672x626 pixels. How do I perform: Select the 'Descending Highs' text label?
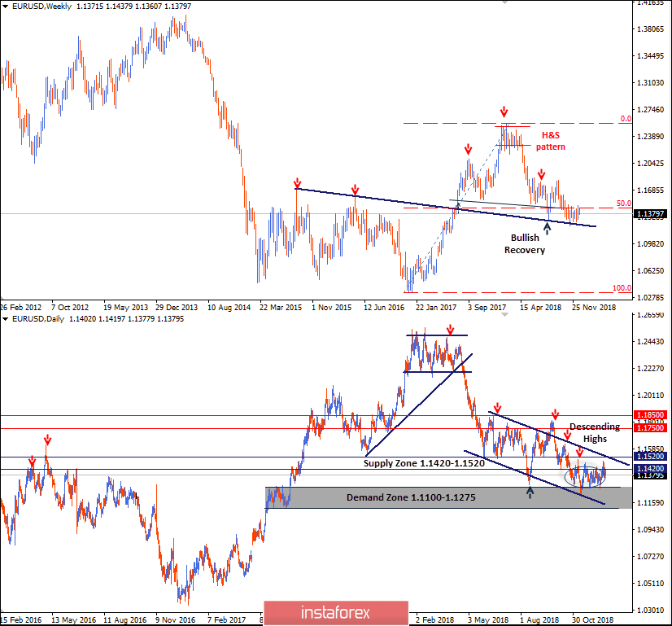pos(595,432)
